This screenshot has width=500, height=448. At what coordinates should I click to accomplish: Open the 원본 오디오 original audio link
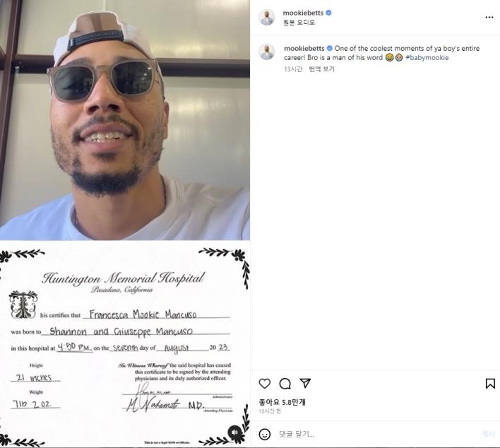pos(299,23)
